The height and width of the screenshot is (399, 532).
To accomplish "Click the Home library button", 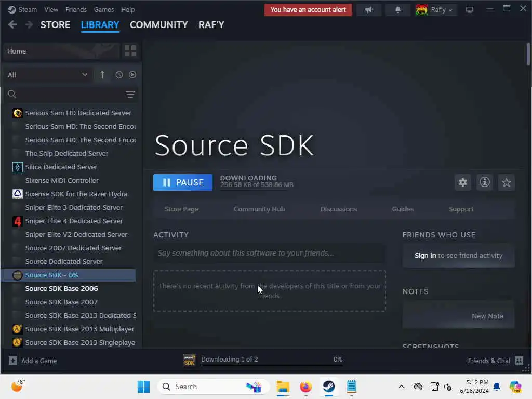I will pos(62,51).
